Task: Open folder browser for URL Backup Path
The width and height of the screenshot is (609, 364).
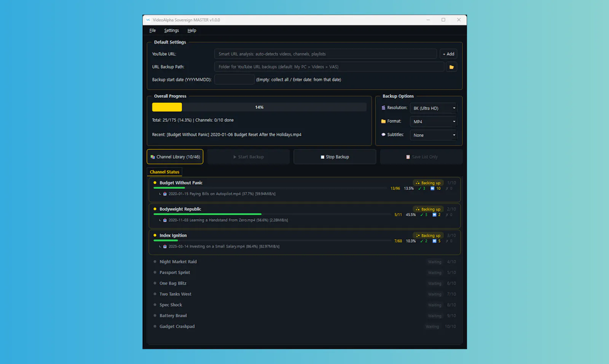Action: pos(451,67)
